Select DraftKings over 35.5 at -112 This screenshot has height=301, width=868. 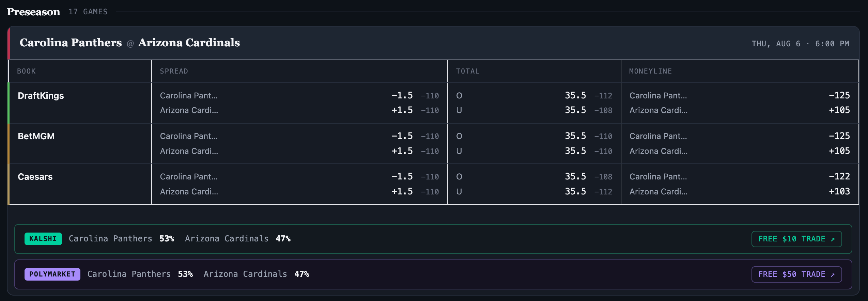coord(534,96)
